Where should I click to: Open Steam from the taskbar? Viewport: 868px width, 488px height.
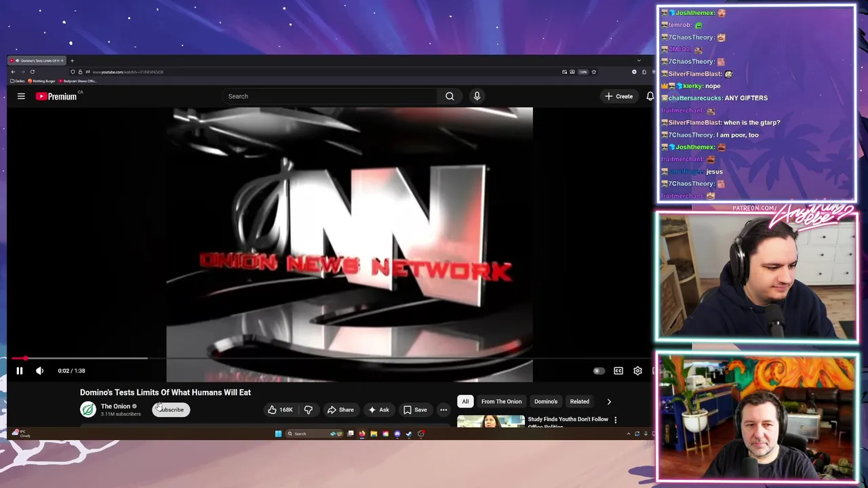point(409,434)
